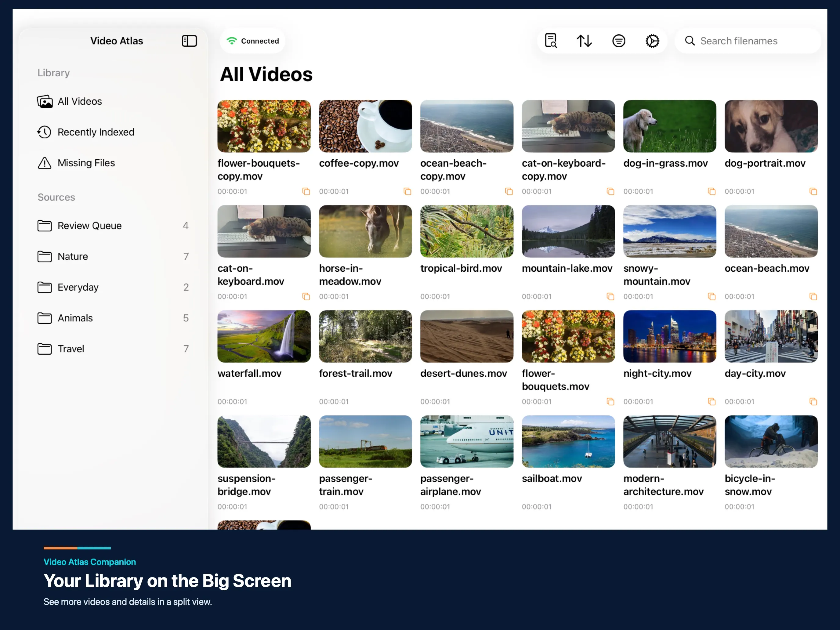The width and height of the screenshot is (840, 630).
Task: Open the desert-dunes.mov thumbnail
Action: (467, 336)
